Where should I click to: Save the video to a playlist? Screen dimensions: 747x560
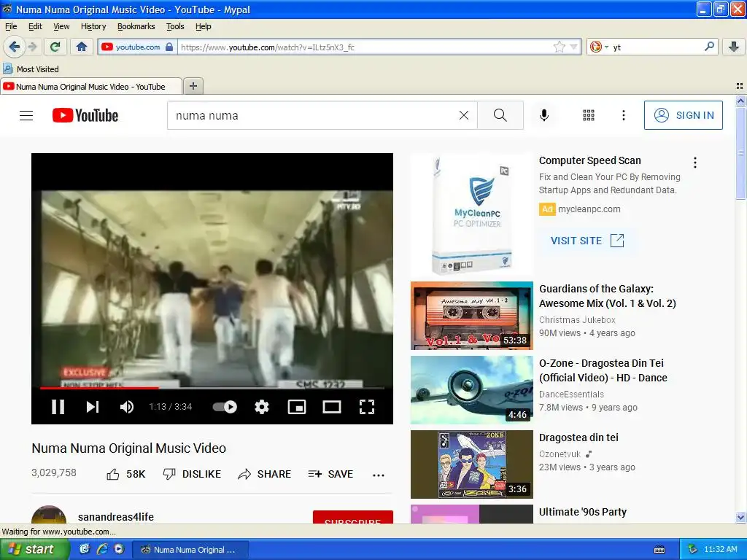click(330, 474)
